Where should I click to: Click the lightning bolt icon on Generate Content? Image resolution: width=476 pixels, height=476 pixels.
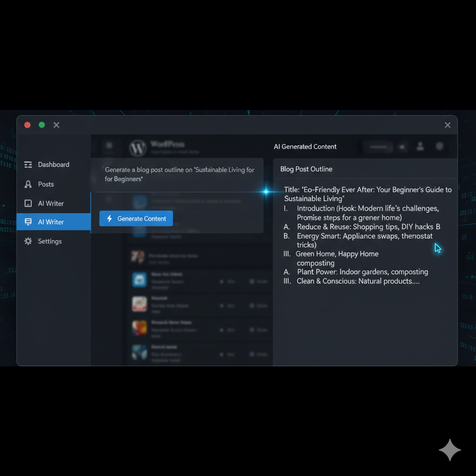[x=110, y=218]
